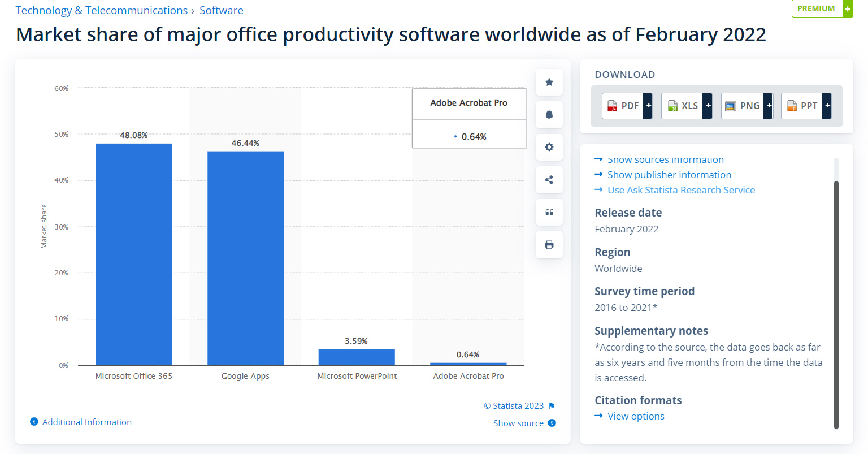Click the PDF file icon
This screenshot has height=454, width=868.
(612, 106)
